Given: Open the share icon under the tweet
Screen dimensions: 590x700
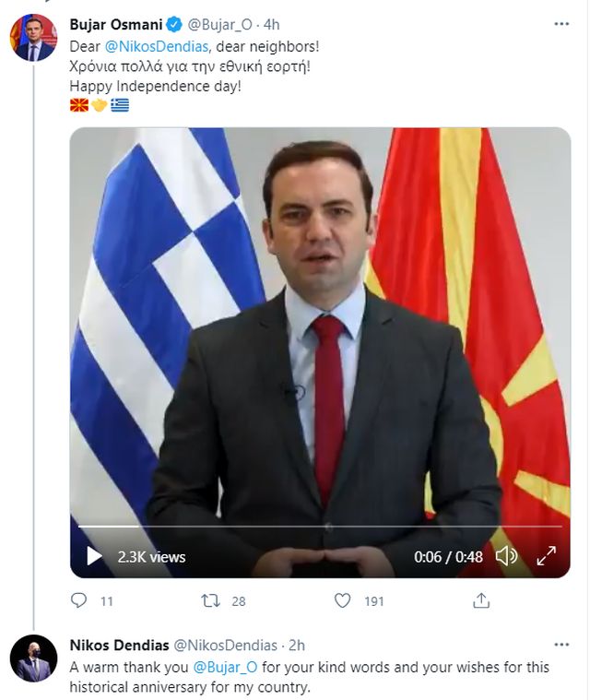Looking at the screenshot, I should coord(480,600).
